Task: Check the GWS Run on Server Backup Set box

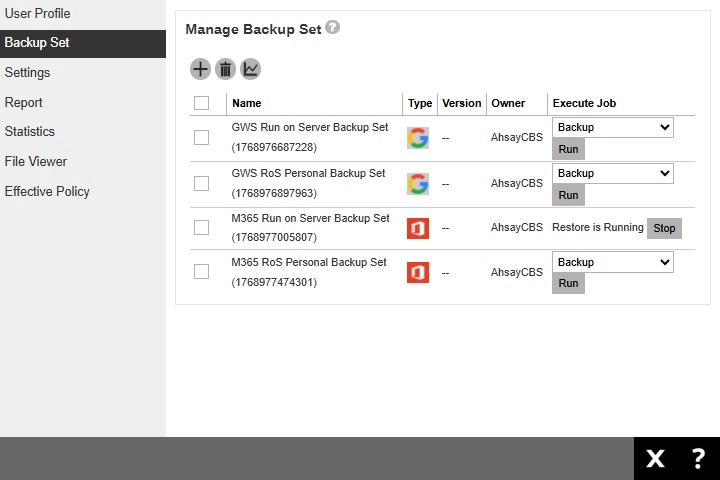Action: [x=202, y=138]
